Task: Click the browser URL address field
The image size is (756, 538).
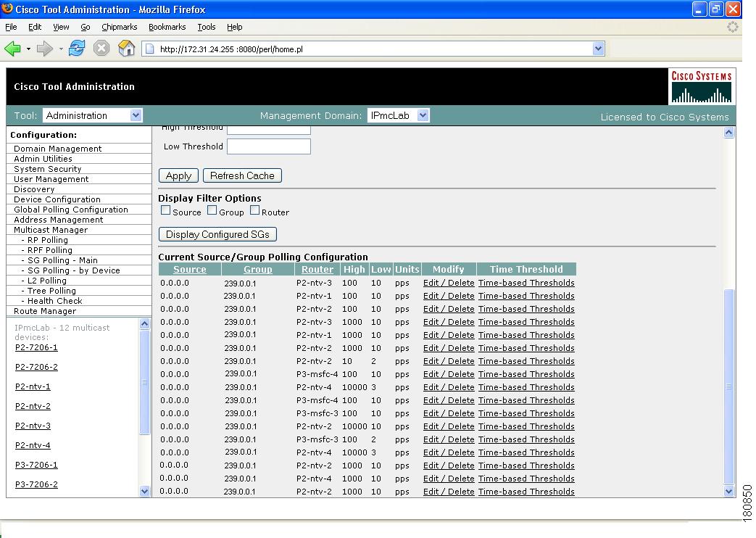Action: click(374, 49)
